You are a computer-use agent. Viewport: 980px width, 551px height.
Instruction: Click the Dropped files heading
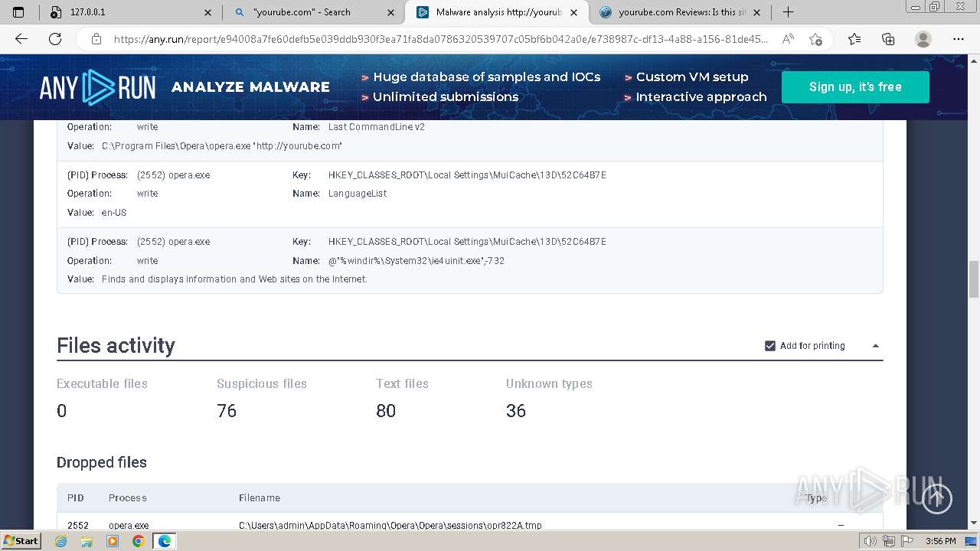click(102, 462)
